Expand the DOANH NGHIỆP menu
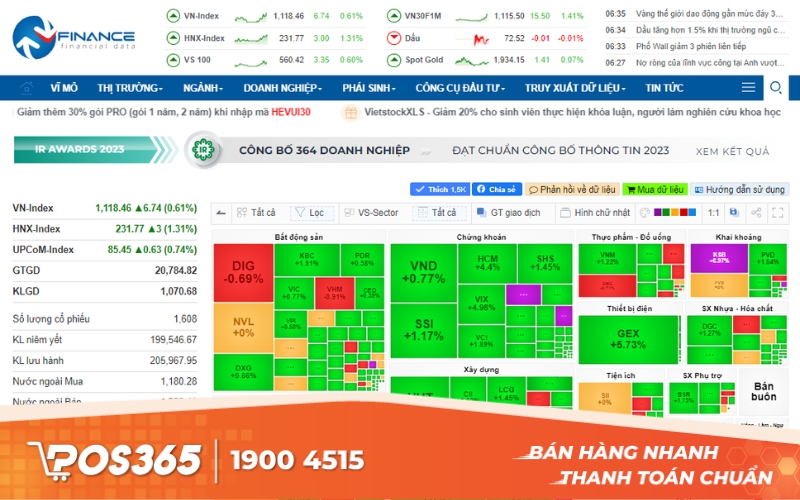Image resolution: width=800 pixels, height=500 pixels. coord(283,88)
